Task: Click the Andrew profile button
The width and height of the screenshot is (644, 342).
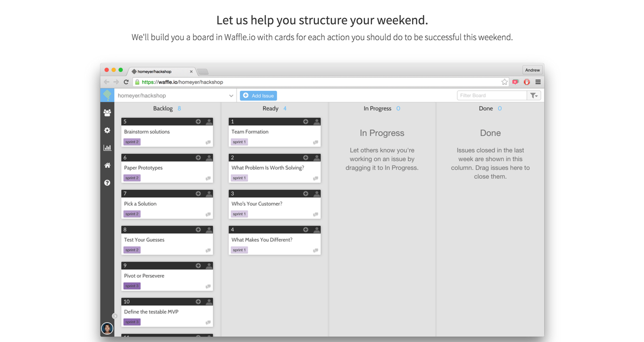Action: [532, 70]
